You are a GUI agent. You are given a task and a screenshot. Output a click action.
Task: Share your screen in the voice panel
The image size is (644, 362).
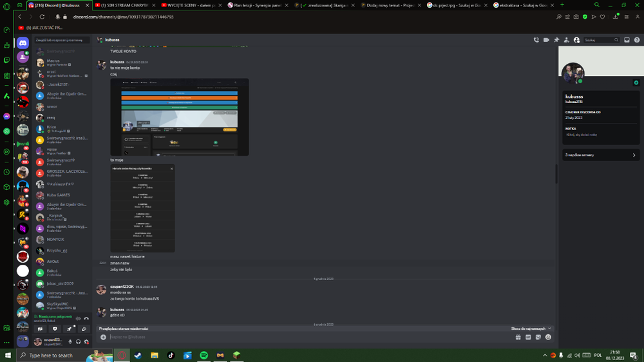point(55,329)
